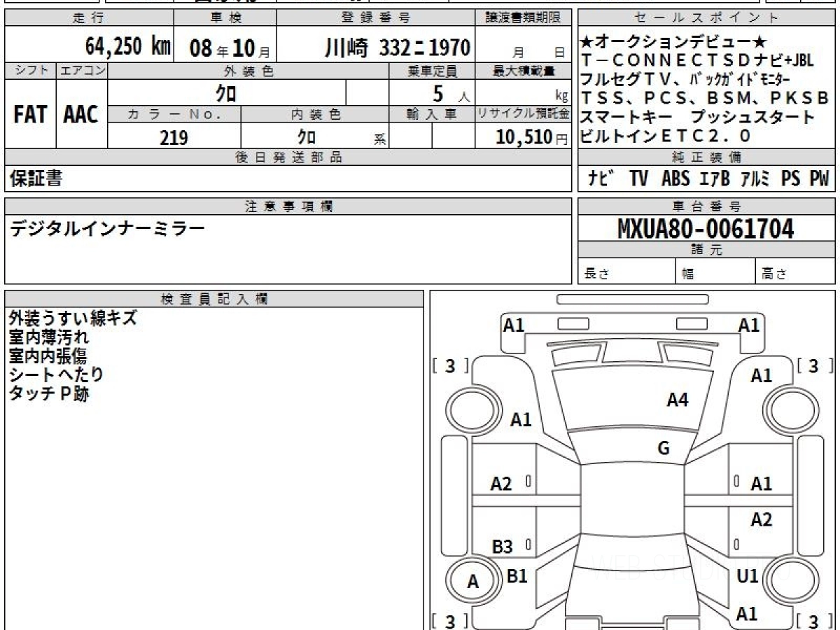Click the 輸入車 header cell
This screenshot has width=840, height=630.
pos(432,114)
